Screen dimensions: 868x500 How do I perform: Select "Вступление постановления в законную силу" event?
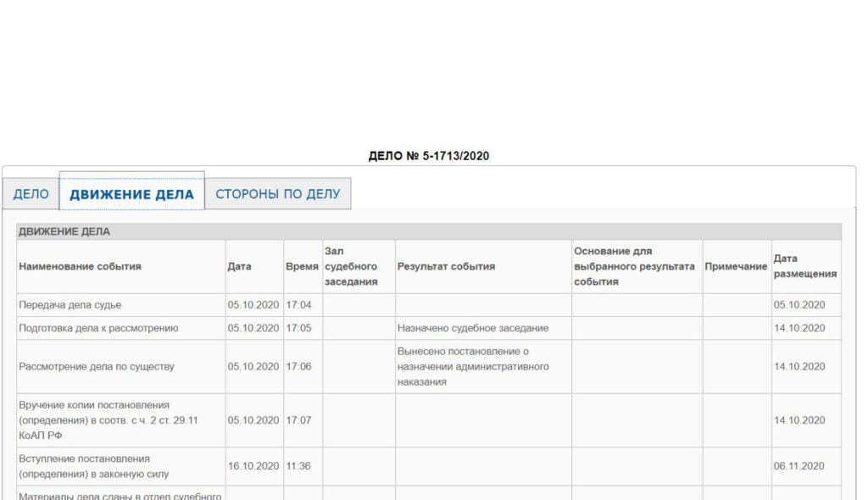click(x=95, y=466)
